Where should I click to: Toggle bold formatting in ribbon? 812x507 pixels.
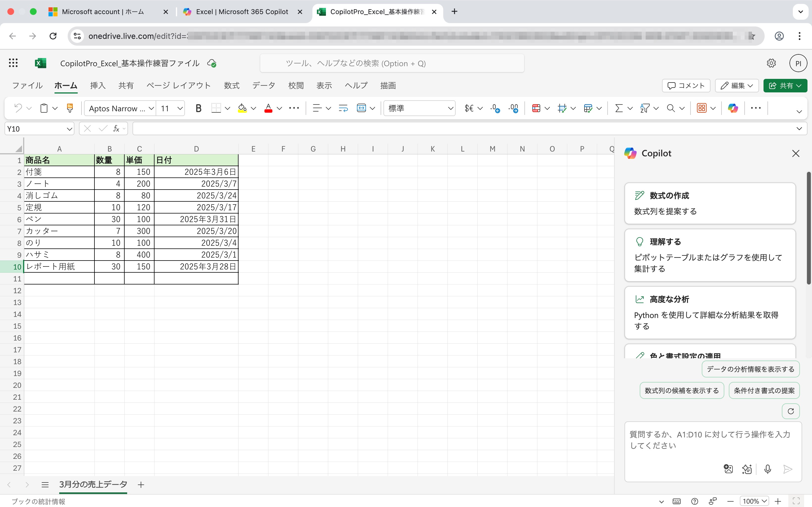pyautogui.click(x=198, y=108)
